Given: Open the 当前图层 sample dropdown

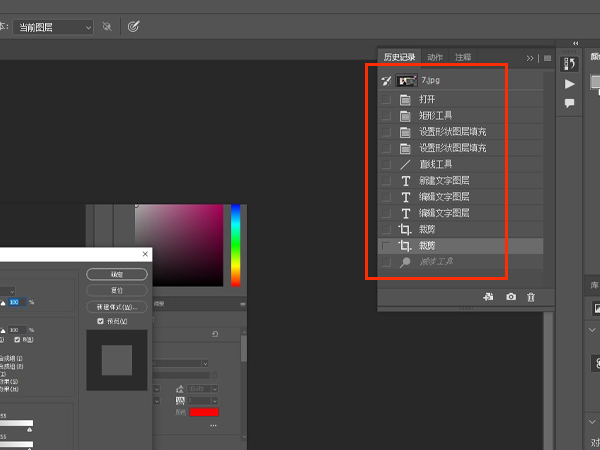Looking at the screenshot, I should pos(53,27).
